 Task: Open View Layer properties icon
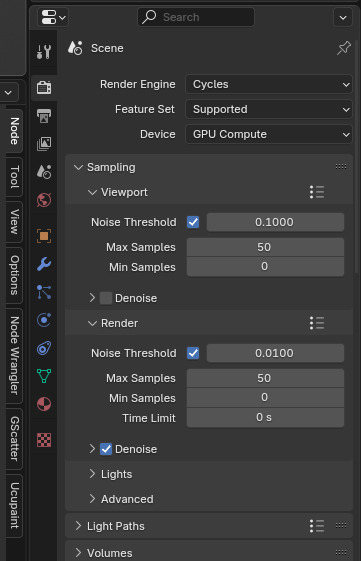pyautogui.click(x=44, y=143)
